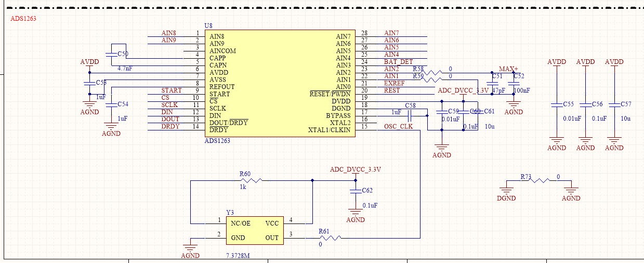644x263 pixels.
Task: Select capacitor designator C62
Action: point(367,191)
